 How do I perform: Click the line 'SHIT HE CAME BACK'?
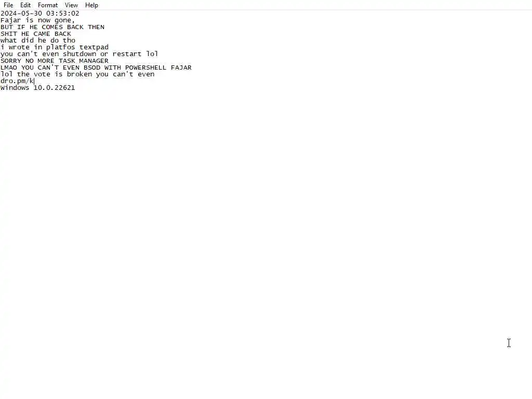click(x=36, y=34)
